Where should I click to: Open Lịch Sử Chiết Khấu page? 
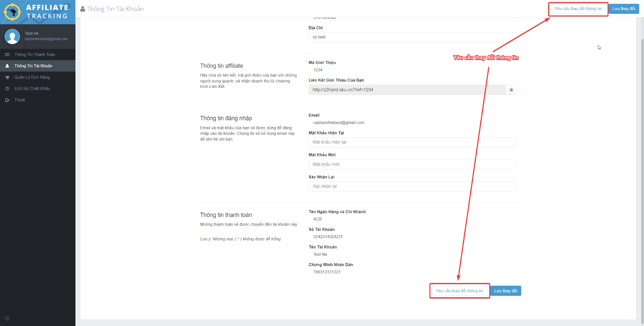(x=37, y=88)
